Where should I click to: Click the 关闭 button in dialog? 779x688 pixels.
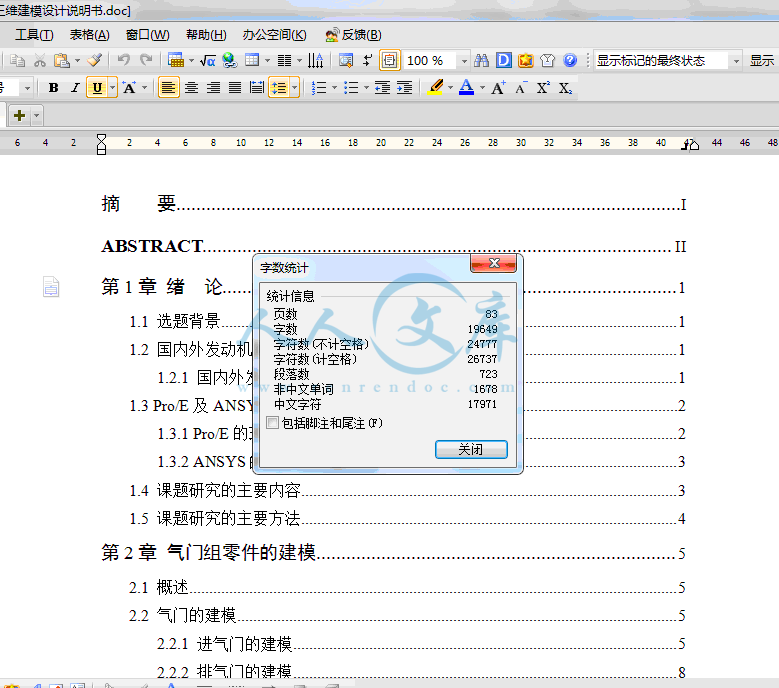[471, 449]
